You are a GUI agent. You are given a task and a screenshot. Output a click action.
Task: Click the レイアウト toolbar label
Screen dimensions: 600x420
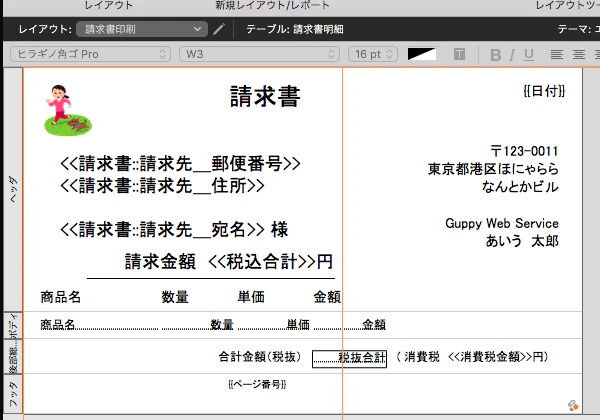109,5
